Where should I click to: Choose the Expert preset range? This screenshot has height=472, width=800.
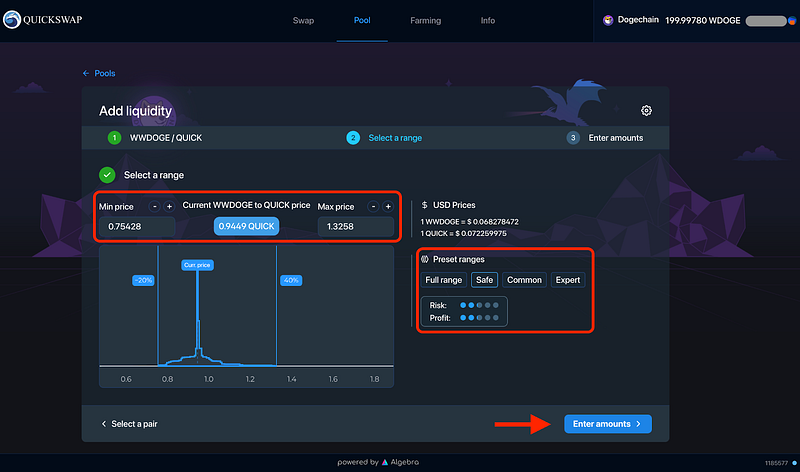click(x=567, y=280)
